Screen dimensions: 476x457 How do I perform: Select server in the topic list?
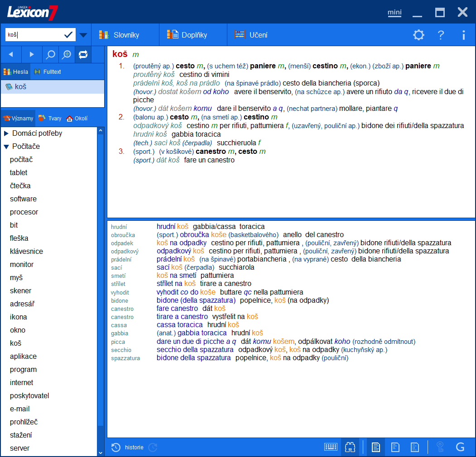tap(20, 448)
